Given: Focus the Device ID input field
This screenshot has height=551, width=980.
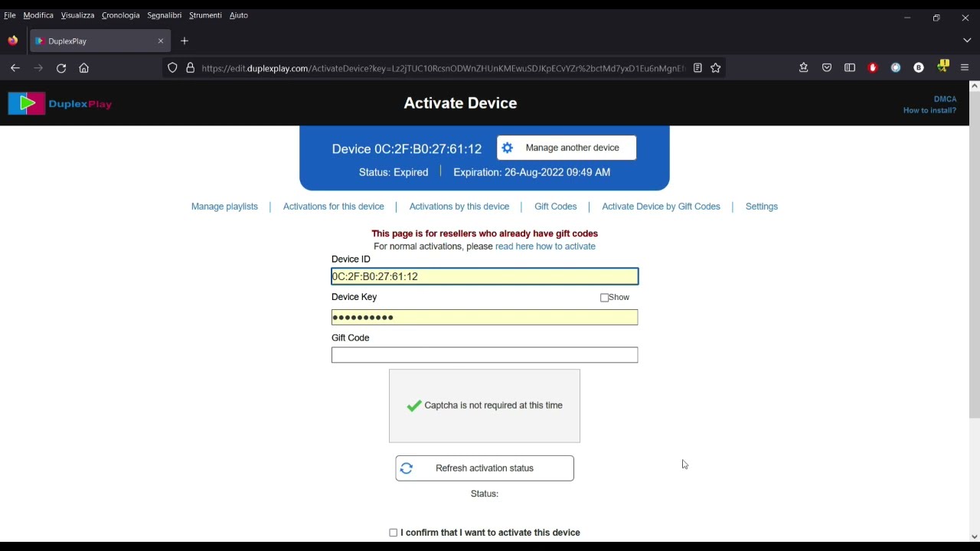Looking at the screenshot, I should (x=485, y=276).
